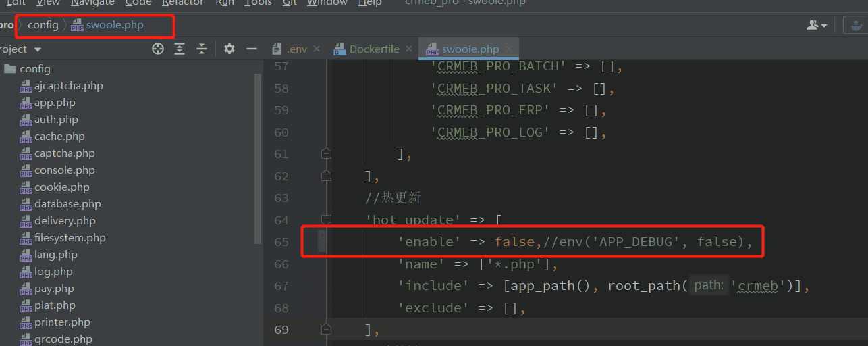Open the Navigate menu

point(92,3)
